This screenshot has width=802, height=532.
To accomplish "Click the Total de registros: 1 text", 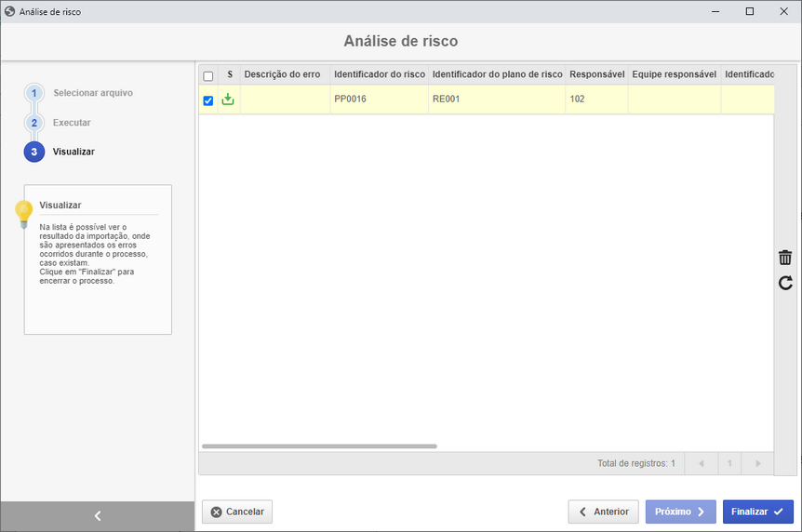I will 636,463.
